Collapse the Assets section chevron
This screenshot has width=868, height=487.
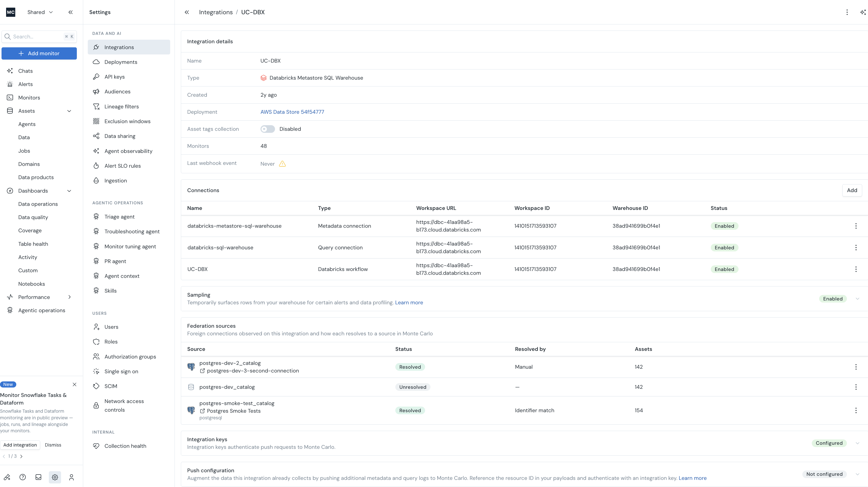tap(69, 111)
